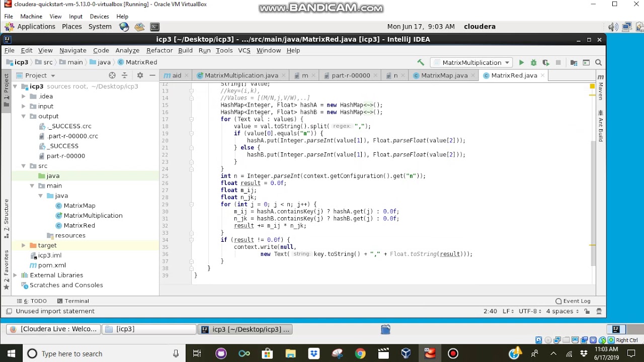The height and width of the screenshot is (362, 644).
Task: Click the volume icon in the Cloudera panel
Action: point(613,27)
